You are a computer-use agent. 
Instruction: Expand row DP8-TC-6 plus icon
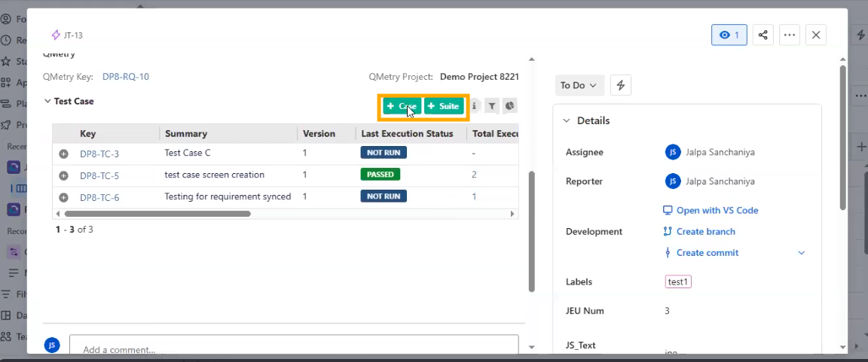pyautogui.click(x=63, y=197)
